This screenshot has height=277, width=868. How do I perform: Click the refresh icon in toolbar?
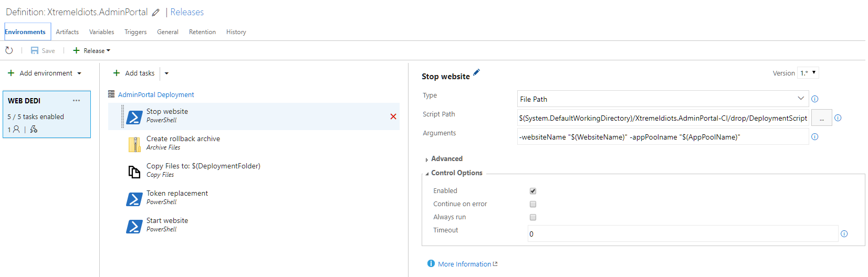9,50
